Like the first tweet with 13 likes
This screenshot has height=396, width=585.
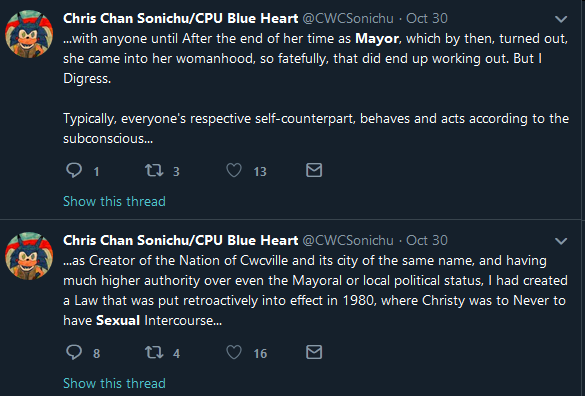234,171
